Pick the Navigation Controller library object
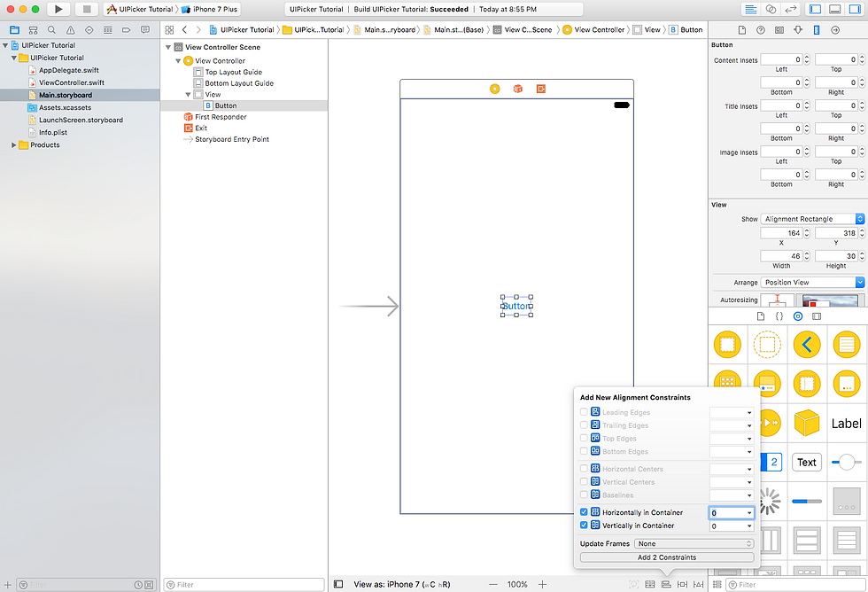Screen dimensions: 868x592 (x=807, y=345)
